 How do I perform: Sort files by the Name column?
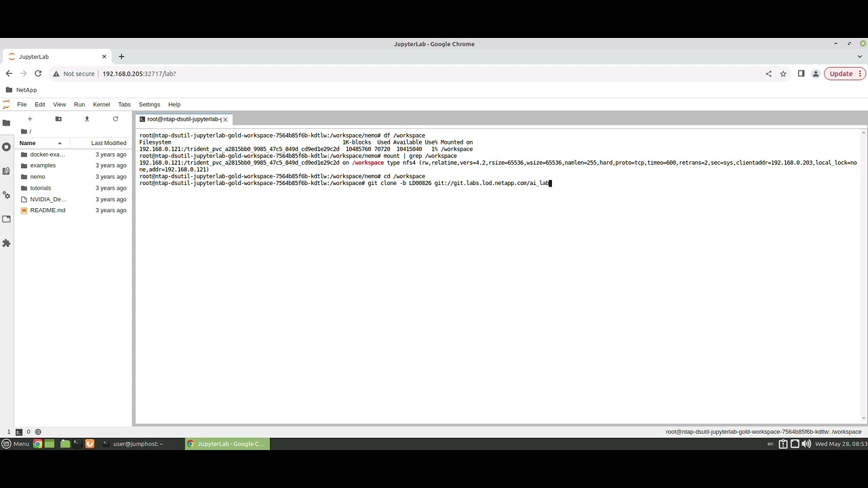[41, 143]
